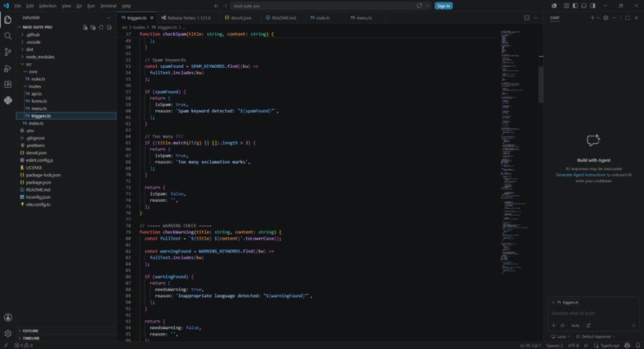Close the triggers.ts editor tab
Screen dimensions: 644x349
[152, 18]
